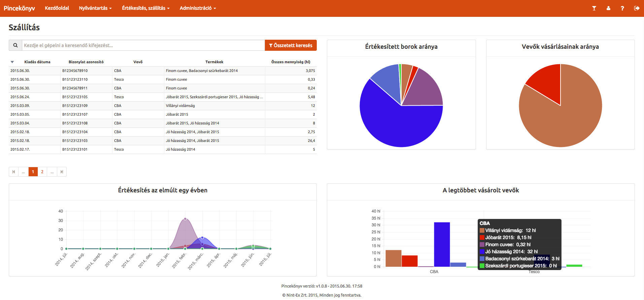Sort by Összes mennyiség (hl) header
Screen dimensions: 644x300
point(291,62)
